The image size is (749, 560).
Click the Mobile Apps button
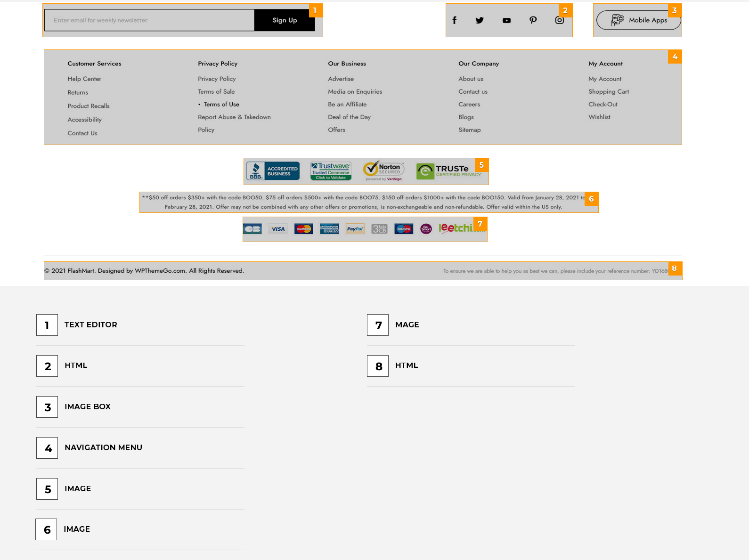click(639, 20)
